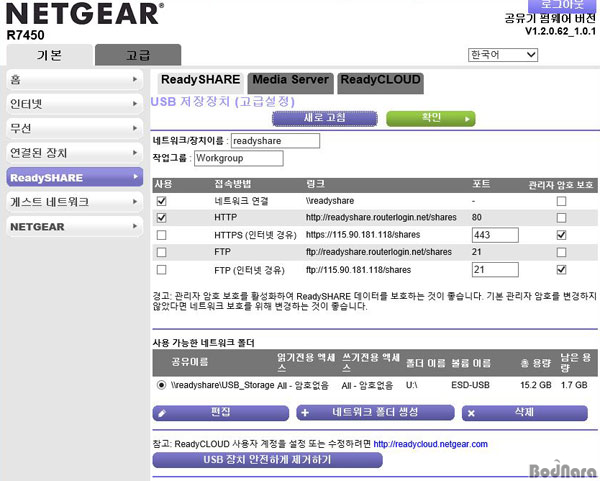Click the X icon on the 삭제 button

tap(471, 413)
